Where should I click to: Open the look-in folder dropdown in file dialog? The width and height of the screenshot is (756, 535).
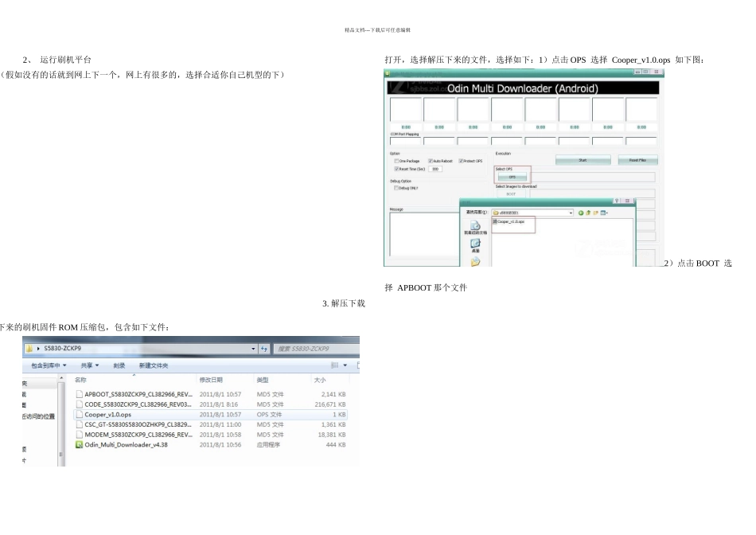[571, 213]
